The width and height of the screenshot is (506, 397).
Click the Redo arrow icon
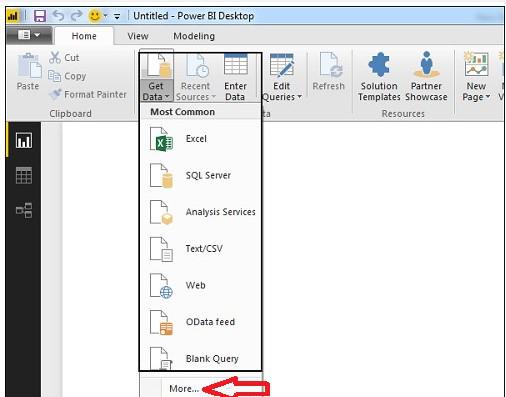pos(77,15)
